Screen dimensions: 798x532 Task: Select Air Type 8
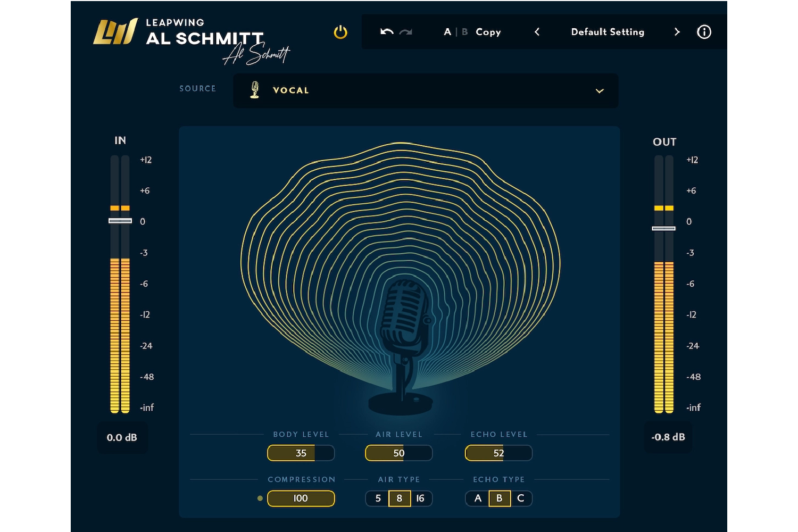pyautogui.click(x=400, y=498)
